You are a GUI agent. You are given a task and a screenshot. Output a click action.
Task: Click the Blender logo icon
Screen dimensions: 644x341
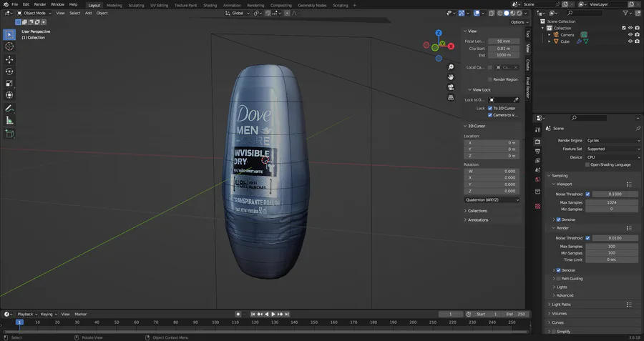(6, 4)
